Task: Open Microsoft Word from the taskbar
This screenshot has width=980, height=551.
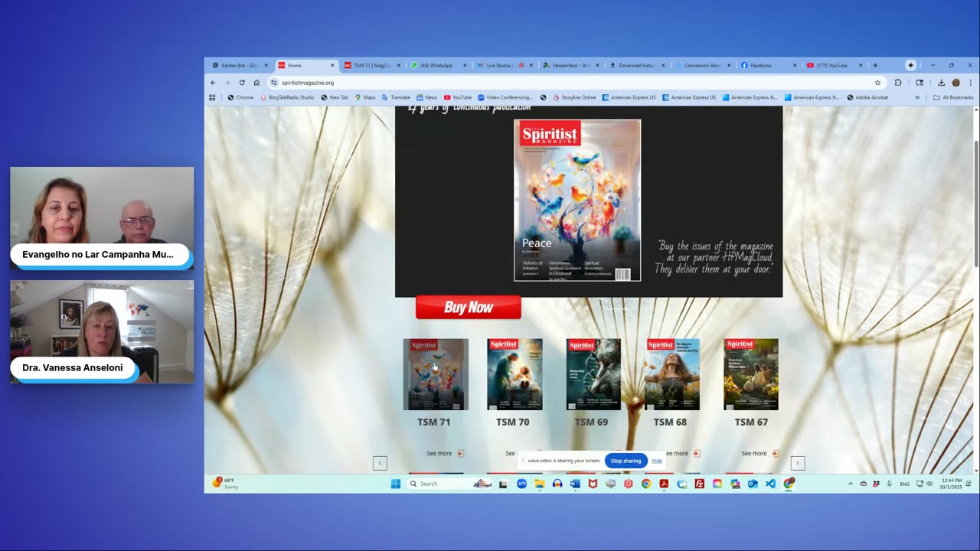Action: pos(575,484)
